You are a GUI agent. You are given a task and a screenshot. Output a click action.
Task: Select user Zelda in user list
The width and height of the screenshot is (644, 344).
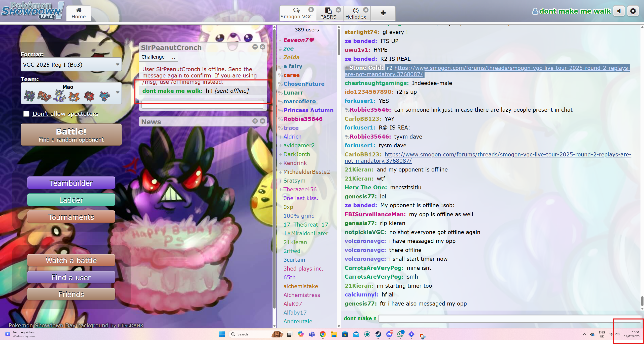[x=291, y=58]
